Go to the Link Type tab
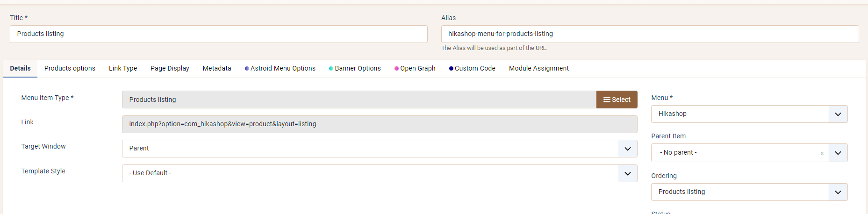 click(123, 68)
